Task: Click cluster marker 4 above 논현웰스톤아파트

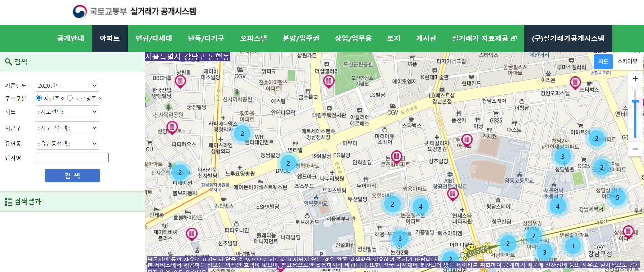Action: [x=421, y=207]
